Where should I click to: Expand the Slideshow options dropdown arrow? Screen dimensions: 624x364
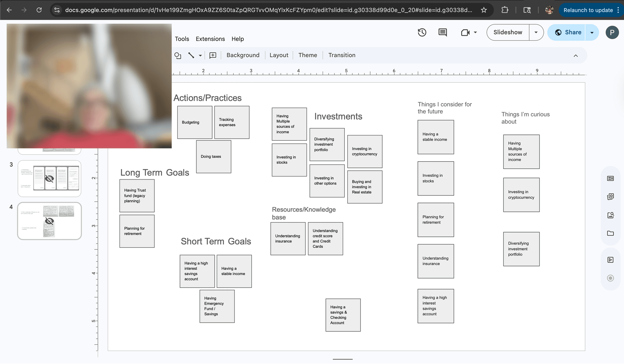pyautogui.click(x=536, y=32)
